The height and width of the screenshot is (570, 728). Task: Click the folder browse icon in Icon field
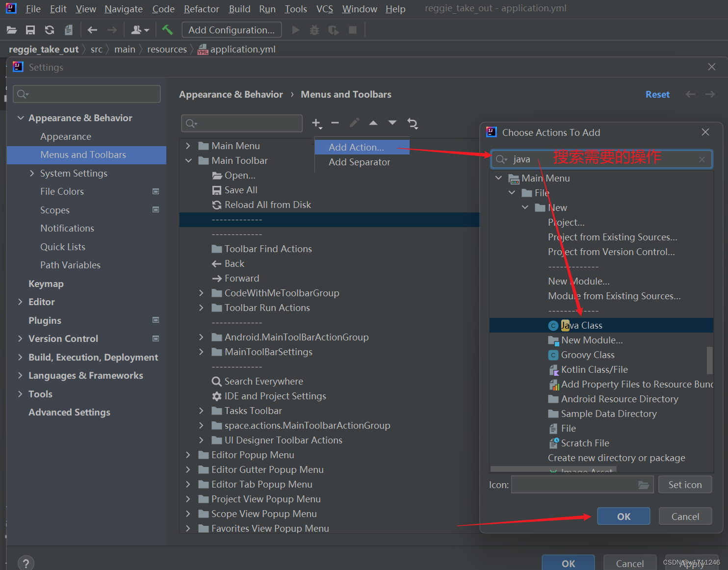click(x=644, y=485)
